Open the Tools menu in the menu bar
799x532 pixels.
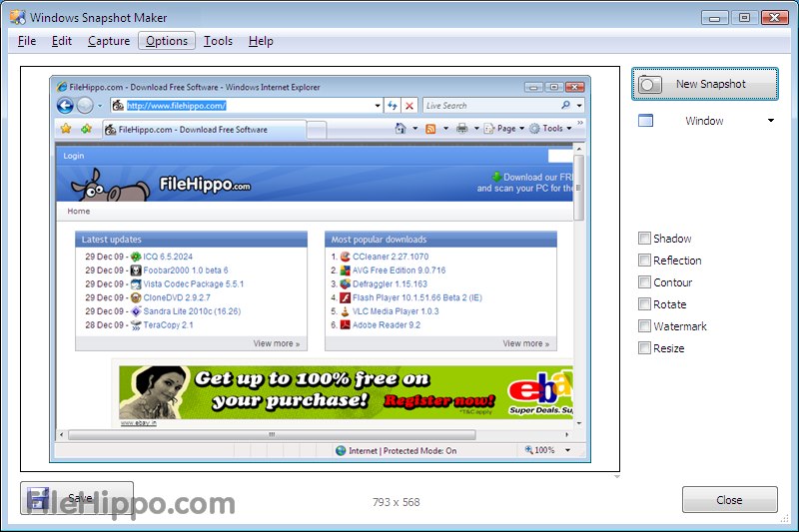[218, 41]
